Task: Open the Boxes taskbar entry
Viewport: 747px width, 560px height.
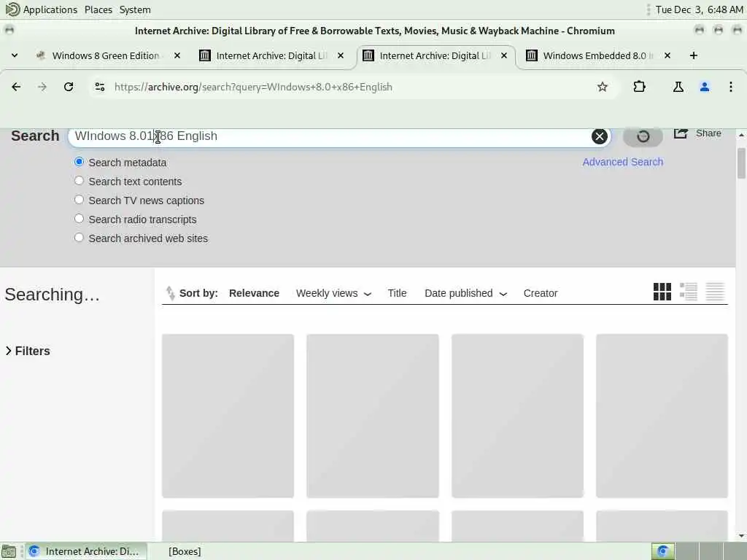Action: (x=185, y=551)
